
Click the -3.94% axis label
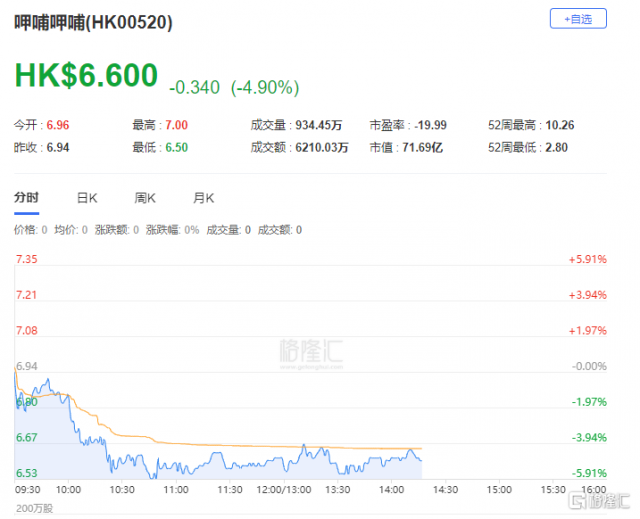[x=589, y=437]
